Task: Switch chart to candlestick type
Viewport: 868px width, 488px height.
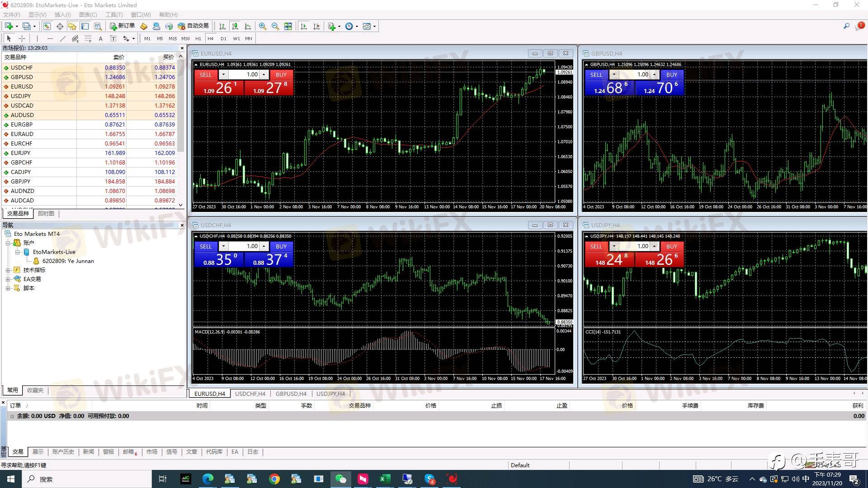Action: (x=235, y=26)
